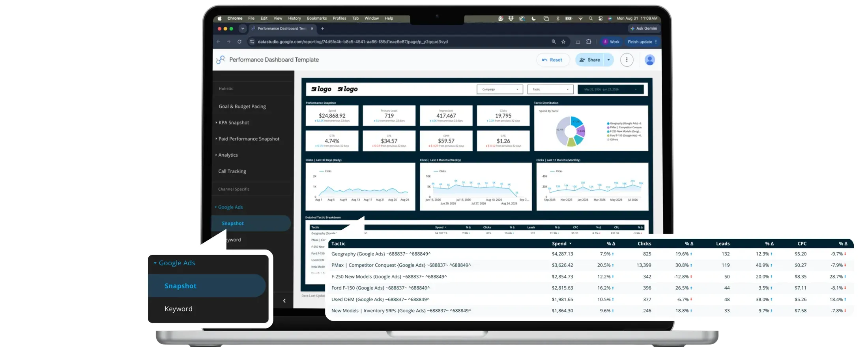Click the Reset button
This screenshot has width=868, height=351.
(x=553, y=60)
